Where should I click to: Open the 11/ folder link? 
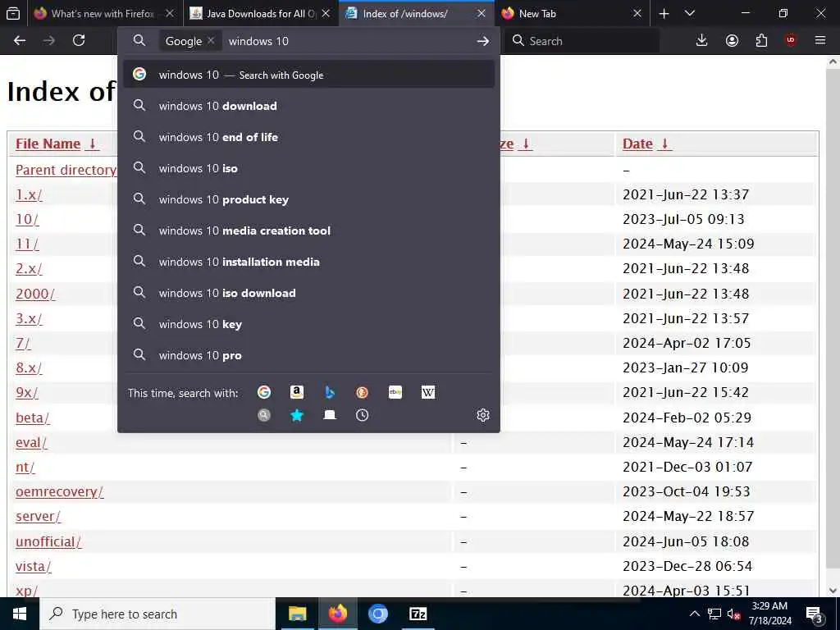(x=27, y=244)
